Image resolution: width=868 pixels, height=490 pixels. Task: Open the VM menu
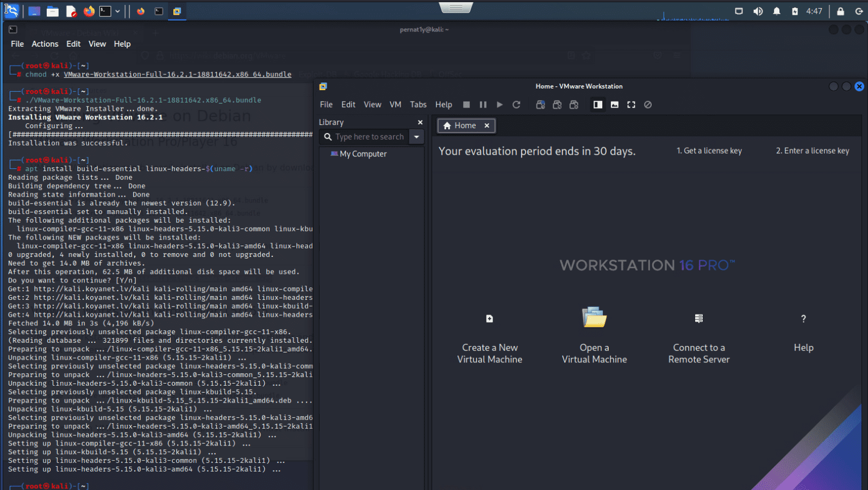395,105
